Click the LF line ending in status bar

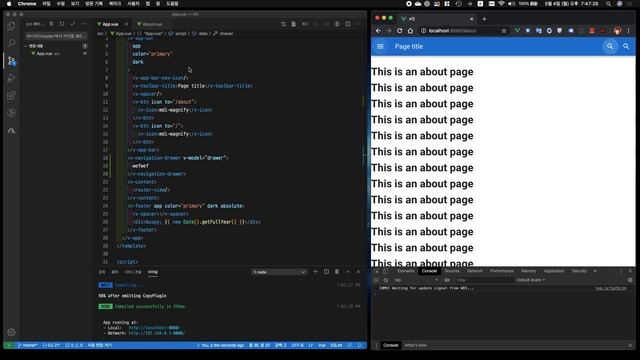(x=310, y=345)
